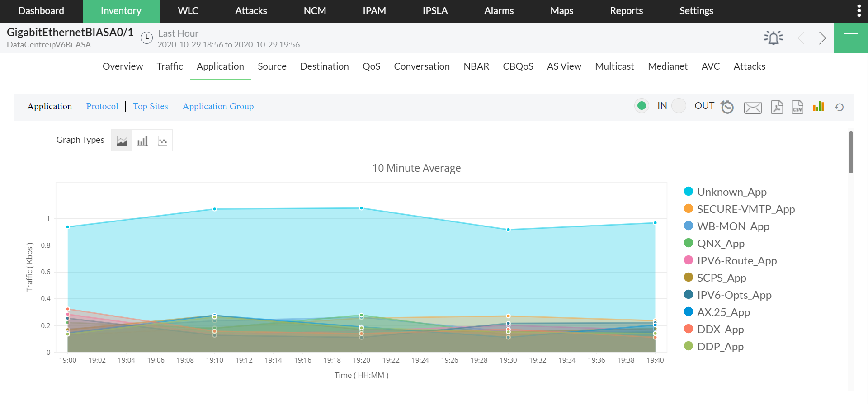Switch to the Conversation tab
The height and width of the screenshot is (405, 868).
pos(421,66)
